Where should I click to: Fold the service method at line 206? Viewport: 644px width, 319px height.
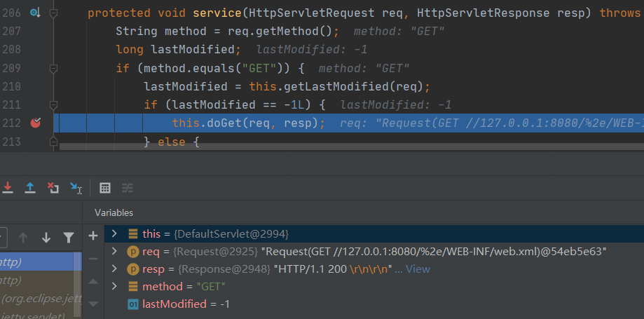click(x=53, y=13)
